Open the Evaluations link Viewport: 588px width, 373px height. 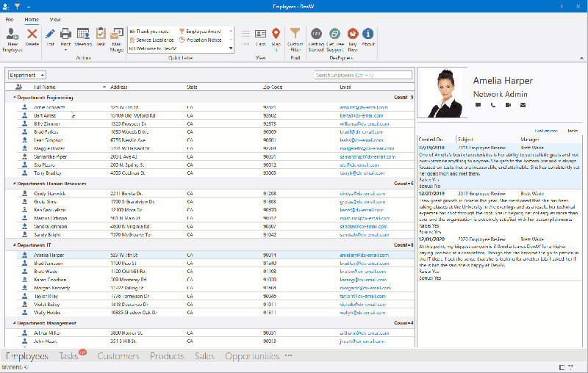pyautogui.click(x=546, y=131)
